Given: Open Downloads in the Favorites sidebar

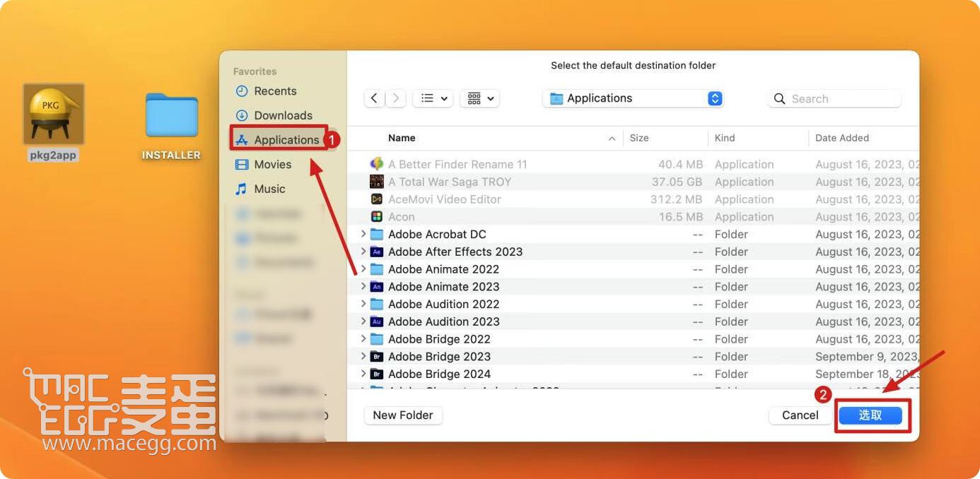Looking at the screenshot, I should coord(274,115).
